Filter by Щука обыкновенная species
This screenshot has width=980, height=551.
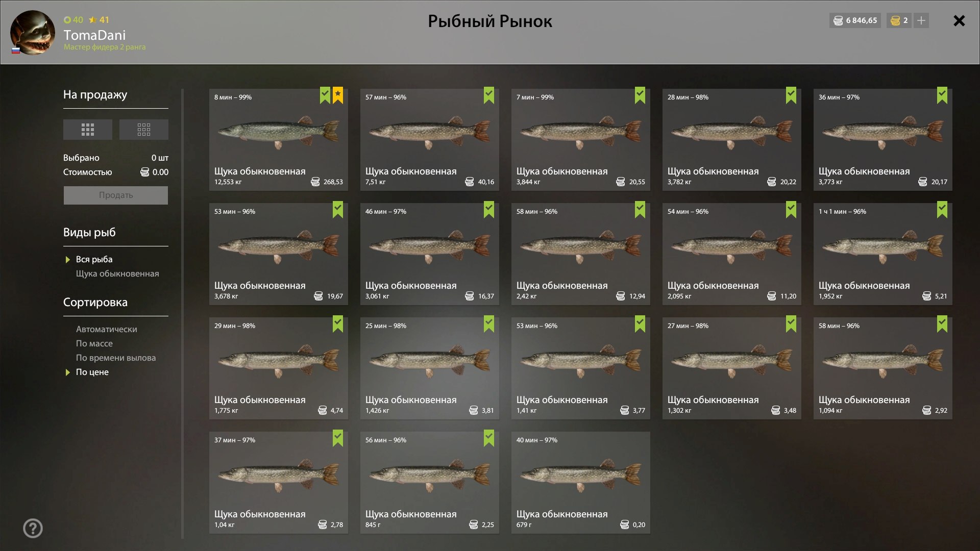117,273
